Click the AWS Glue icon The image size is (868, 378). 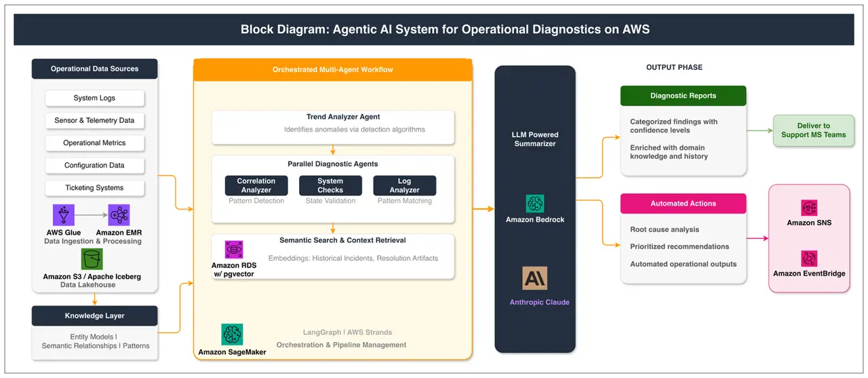[x=64, y=215]
